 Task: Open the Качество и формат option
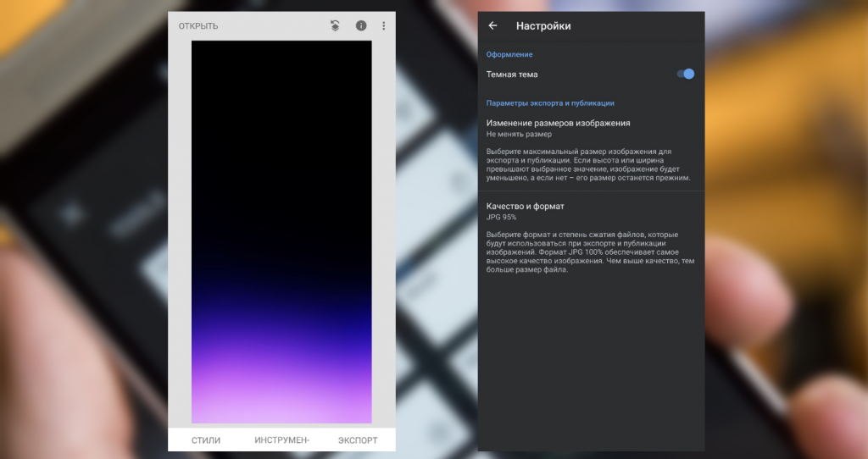525,206
